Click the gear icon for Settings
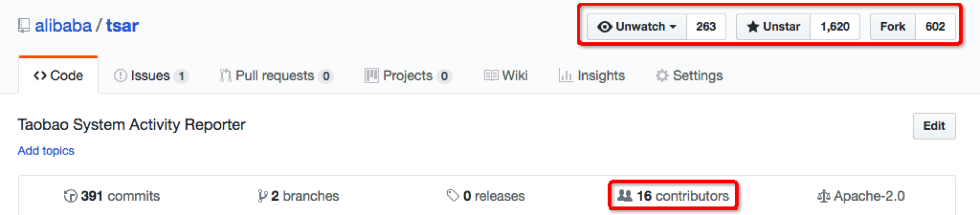 coord(662,76)
